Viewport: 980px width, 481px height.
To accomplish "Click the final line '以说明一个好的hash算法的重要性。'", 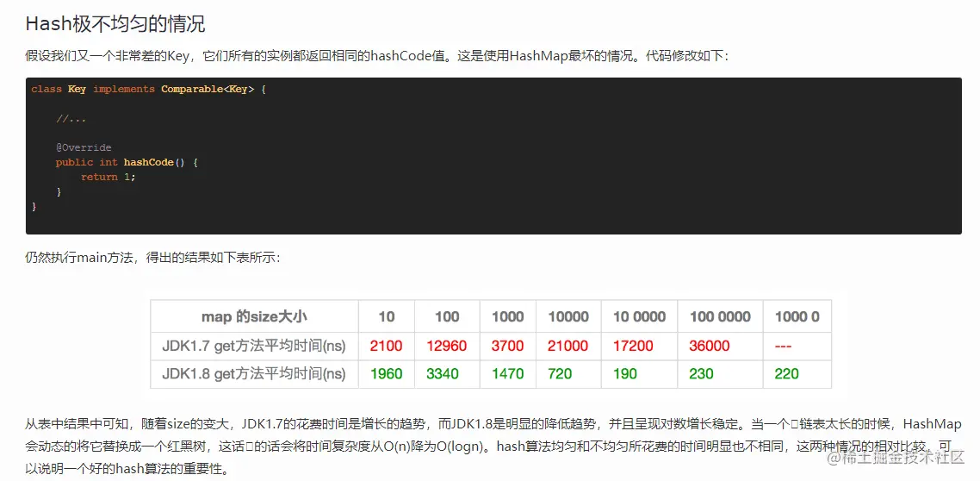I will [x=127, y=469].
